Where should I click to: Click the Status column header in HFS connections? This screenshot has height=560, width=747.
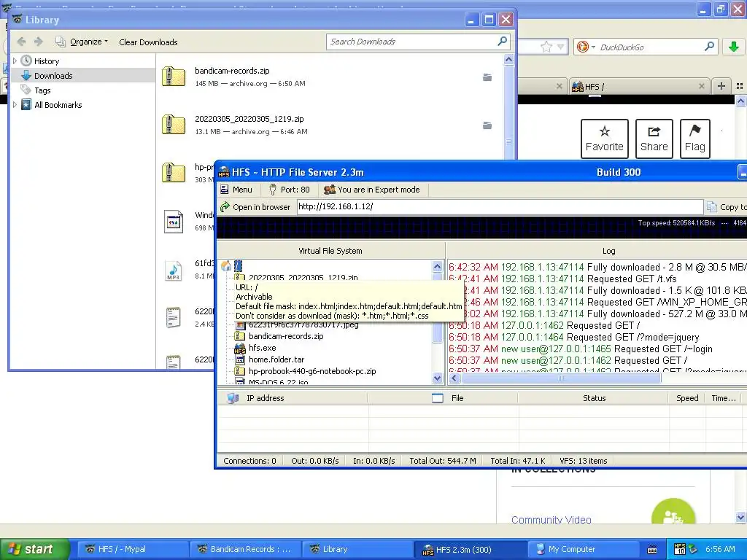pos(594,398)
